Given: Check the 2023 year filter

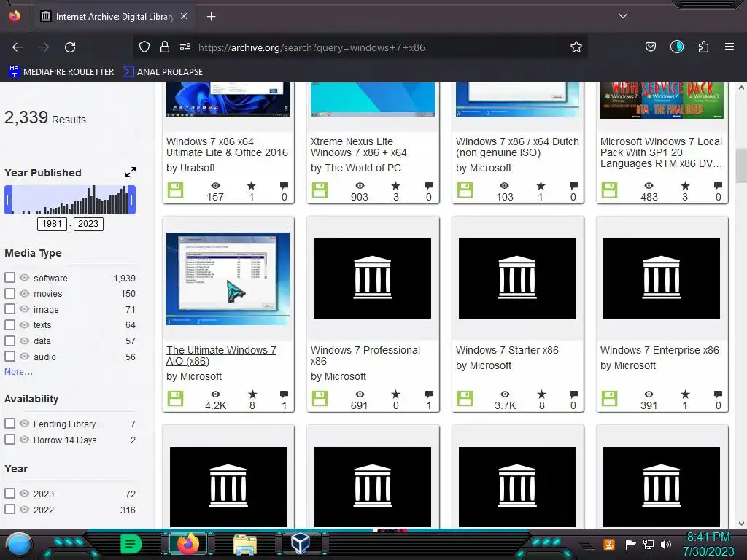Looking at the screenshot, I should point(9,494).
